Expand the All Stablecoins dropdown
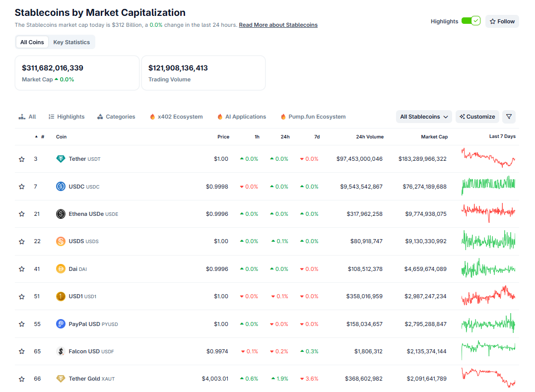 pos(424,117)
